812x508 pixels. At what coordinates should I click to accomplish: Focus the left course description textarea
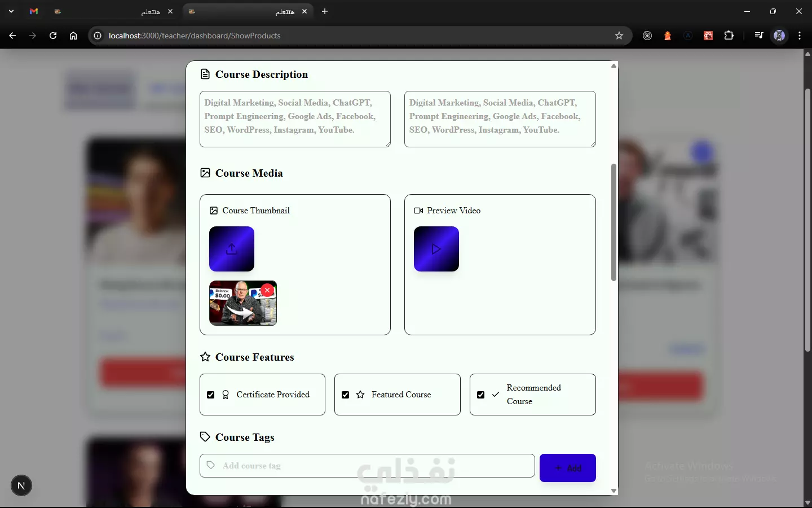pos(295,119)
